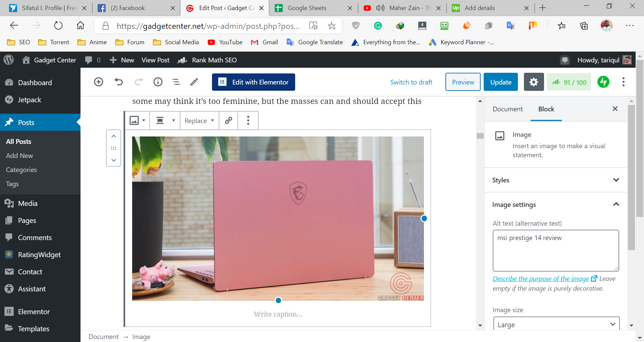Click the Alt text input field

pyautogui.click(x=555, y=250)
